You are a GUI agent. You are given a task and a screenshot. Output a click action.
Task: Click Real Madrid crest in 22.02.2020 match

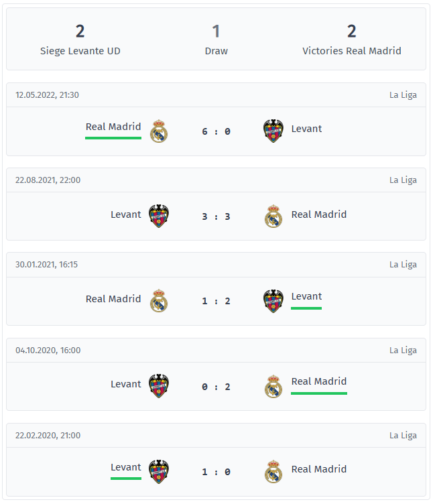tap(273, 472)
